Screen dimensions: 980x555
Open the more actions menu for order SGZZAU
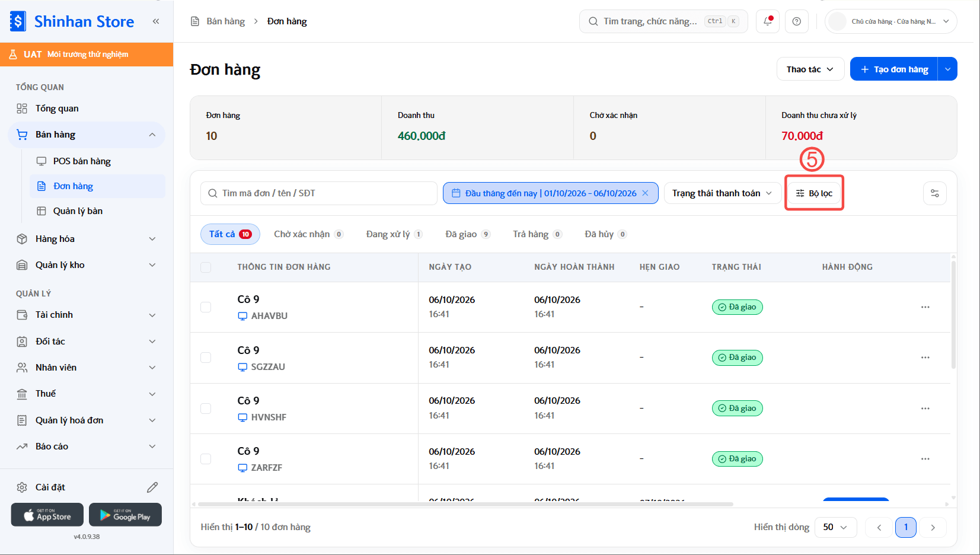coord(925,358)
